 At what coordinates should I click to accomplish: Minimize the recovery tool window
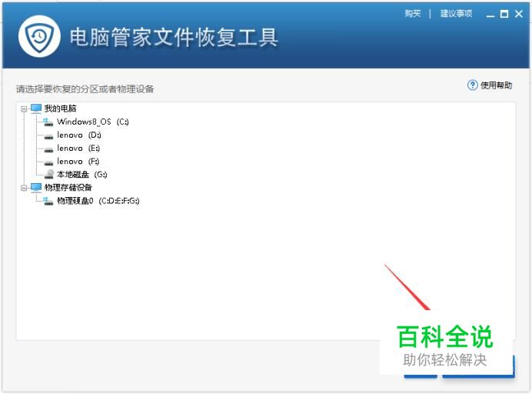pyautogui.click(x=490, y=15)
